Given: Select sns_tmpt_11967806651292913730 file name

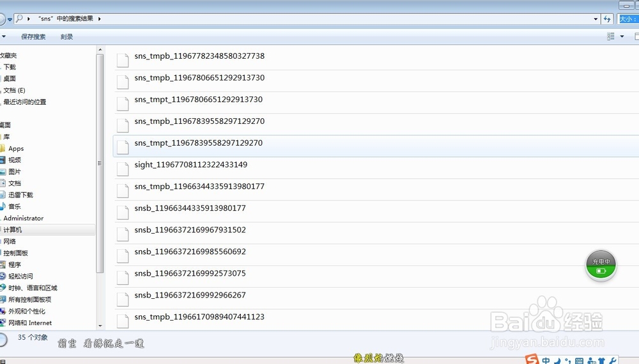Looking at the screenshot, I should coord(199,100).
